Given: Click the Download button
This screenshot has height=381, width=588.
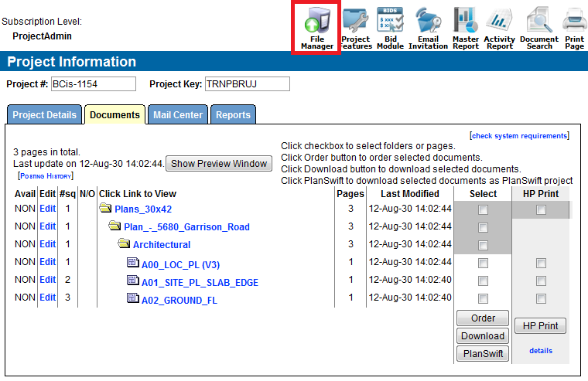Looking at the screenshot, I should pos(483,335).
